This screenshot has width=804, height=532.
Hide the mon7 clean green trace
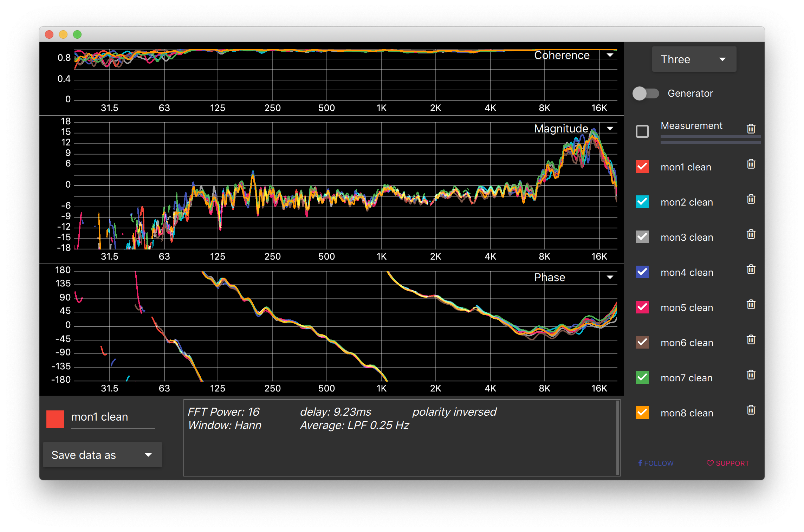coord(642,377)
